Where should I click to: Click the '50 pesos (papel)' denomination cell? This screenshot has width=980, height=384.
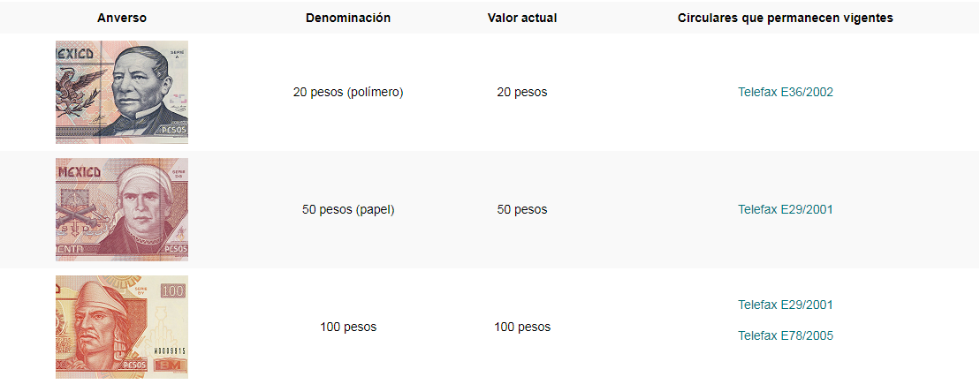[348, 210]
